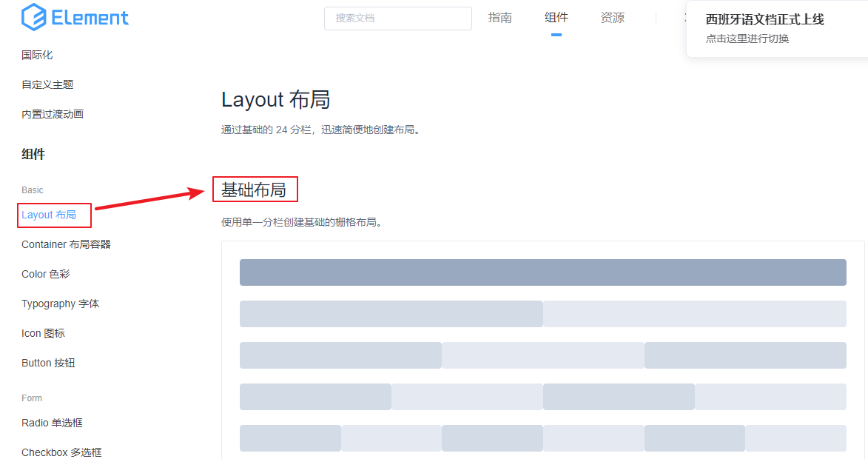Click the search documentation input field
Viewport: 868px width, 459px height.
tap(397, 19)
